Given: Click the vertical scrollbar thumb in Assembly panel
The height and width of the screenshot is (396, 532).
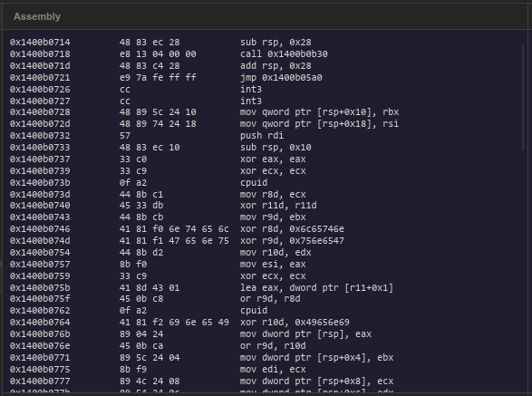Looking at the screenshot, I should click(523, 97).
